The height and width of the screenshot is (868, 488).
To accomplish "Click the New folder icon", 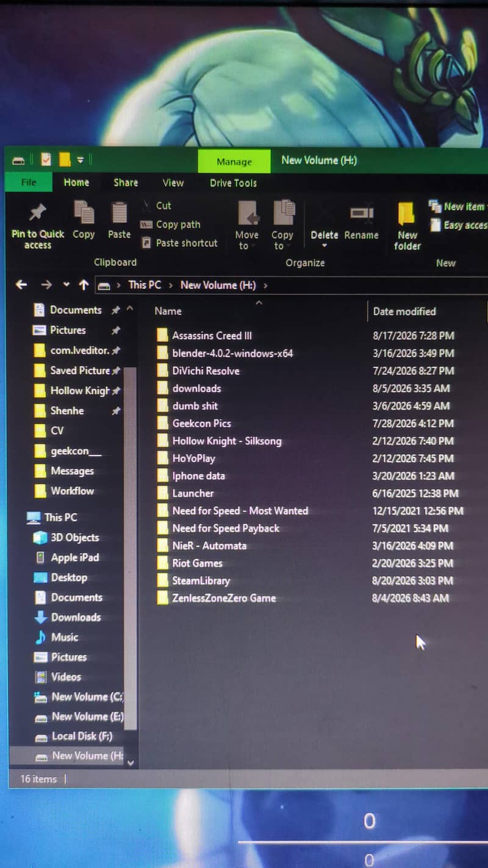I will (x=406, y=214).
